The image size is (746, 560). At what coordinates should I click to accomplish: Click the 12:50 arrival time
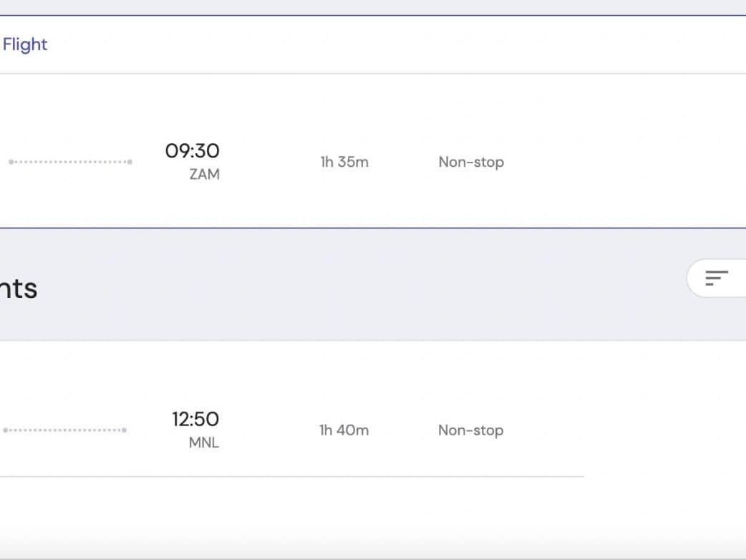[195, 419]
